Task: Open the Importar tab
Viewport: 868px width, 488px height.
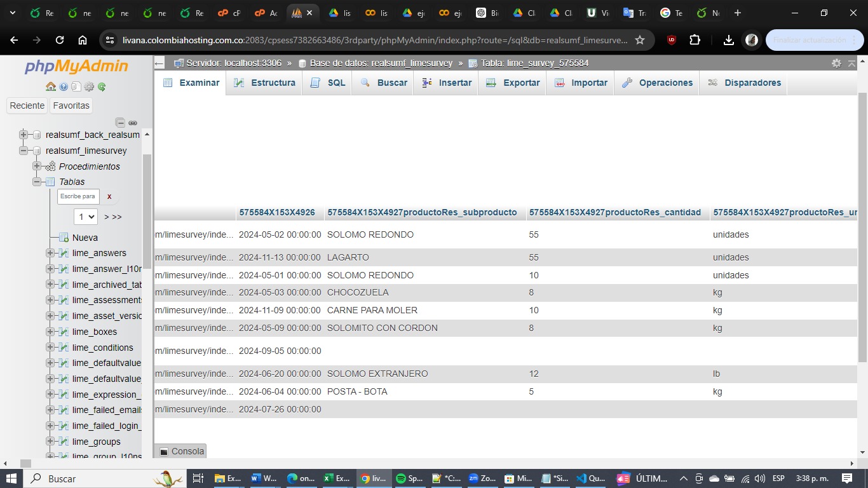Action: pos(580,83)
